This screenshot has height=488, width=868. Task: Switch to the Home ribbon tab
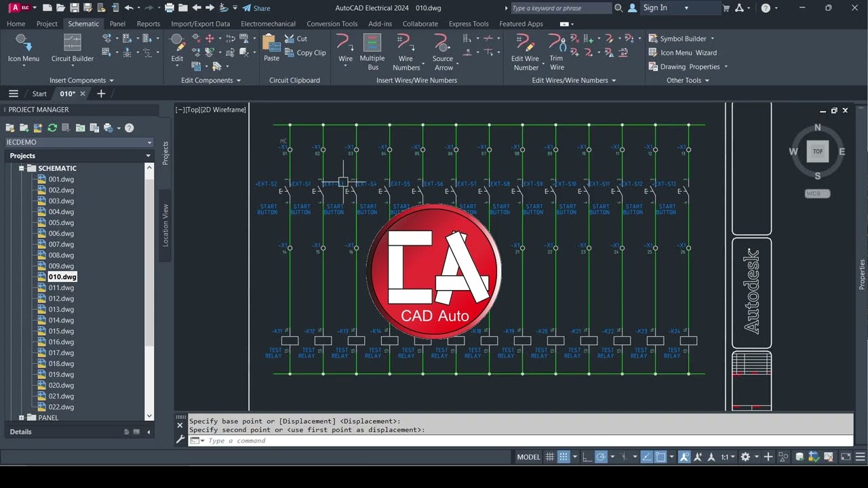tap(16, 24)
